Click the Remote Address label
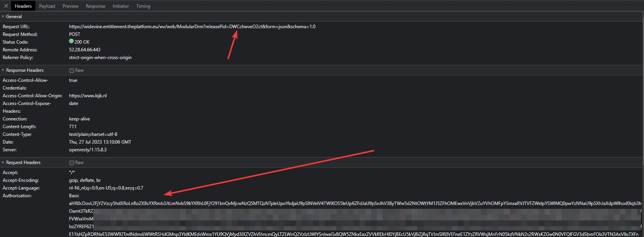 point(20,50)
